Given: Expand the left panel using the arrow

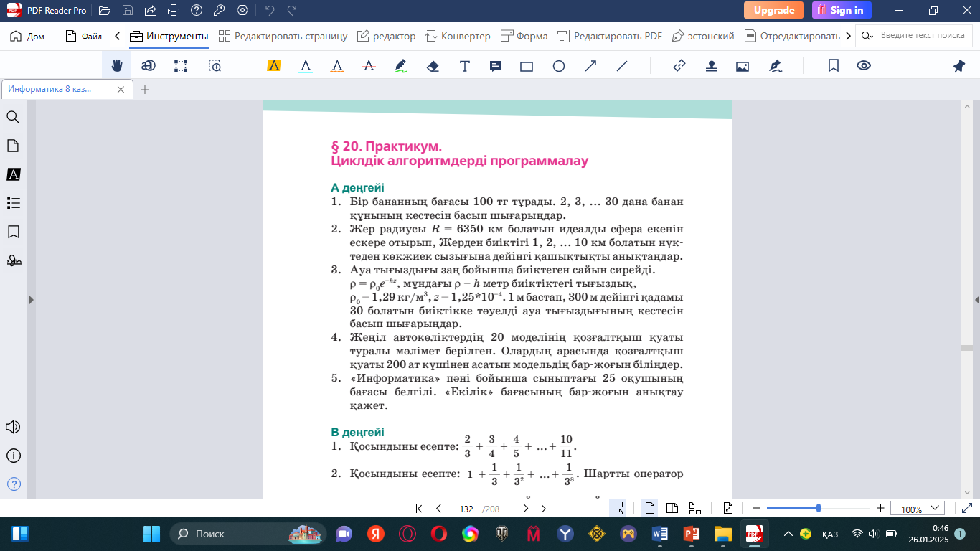Looking at the screenshot, I should tap(30, 300).
